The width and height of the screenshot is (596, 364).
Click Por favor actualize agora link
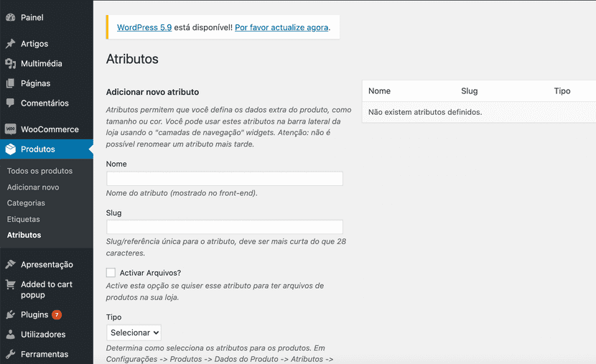(x=281, y=27)
